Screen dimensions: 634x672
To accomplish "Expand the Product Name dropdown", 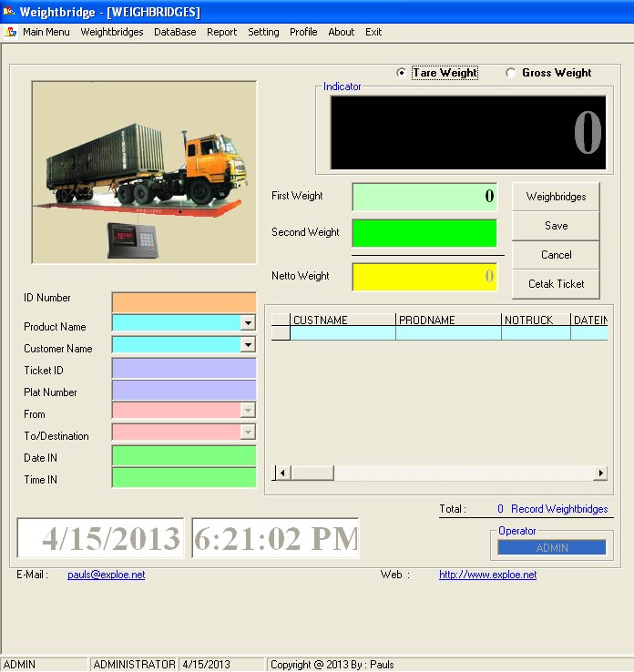I will click(x=248, y=322).
